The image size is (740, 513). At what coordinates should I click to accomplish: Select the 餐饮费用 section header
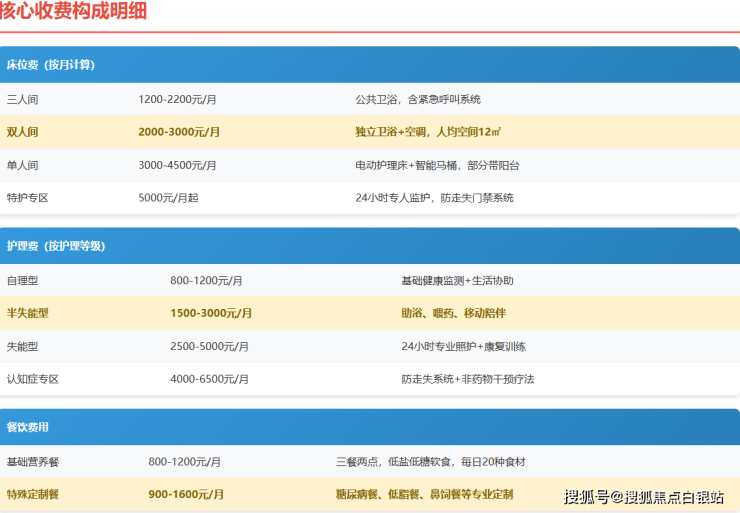tap(370, 427)
